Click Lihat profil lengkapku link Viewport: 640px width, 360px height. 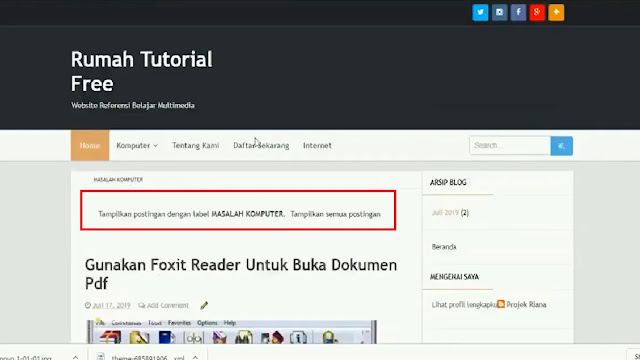[464, 304]
